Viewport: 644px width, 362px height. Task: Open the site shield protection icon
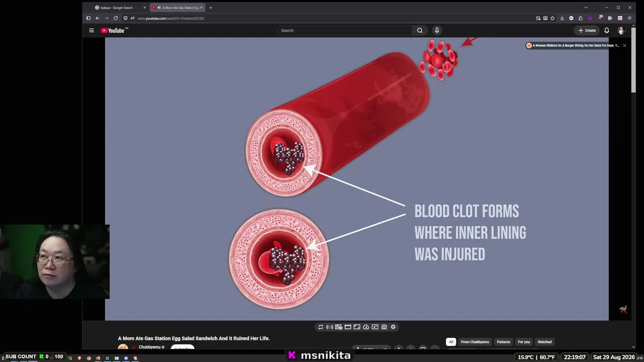click(126, 18)
